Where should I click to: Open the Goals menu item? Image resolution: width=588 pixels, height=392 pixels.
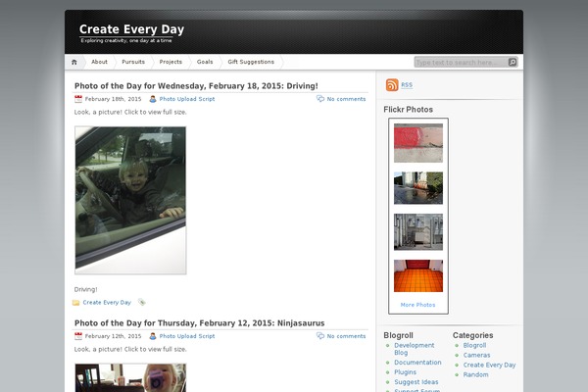205,62
